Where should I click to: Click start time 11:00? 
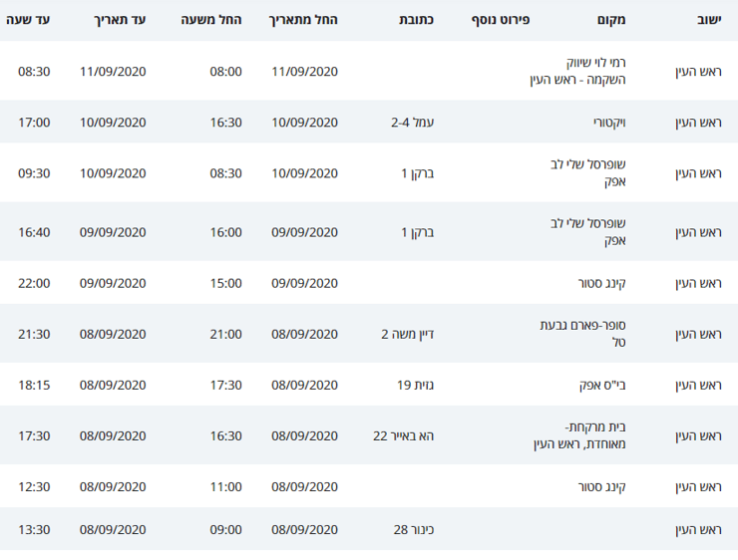pyautogui.click(x=225, y=486)
